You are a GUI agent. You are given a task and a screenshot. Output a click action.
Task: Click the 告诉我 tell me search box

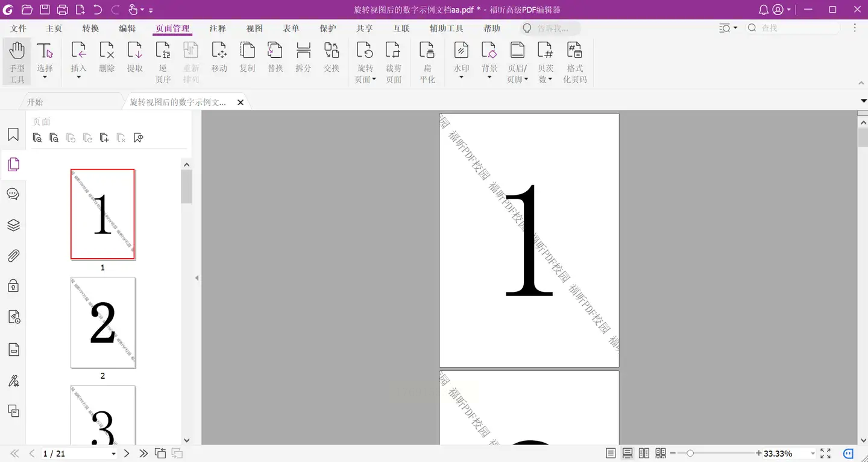[x=551, y=28]
